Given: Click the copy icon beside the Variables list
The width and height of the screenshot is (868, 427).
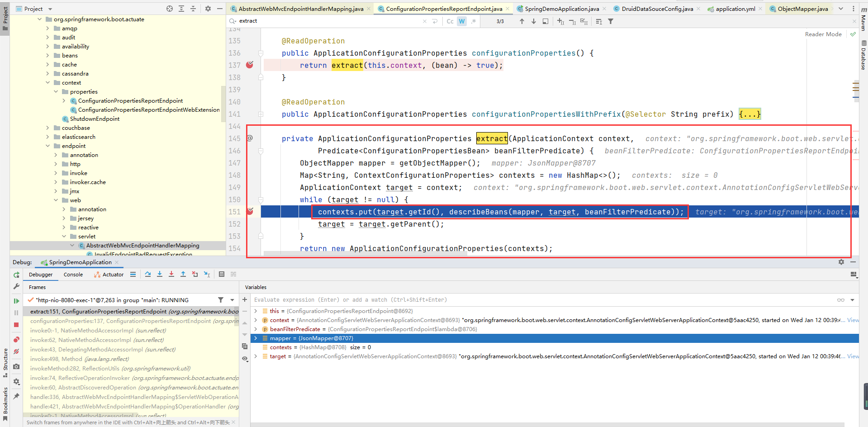Looking at the screenshot, I should point(245,346).
